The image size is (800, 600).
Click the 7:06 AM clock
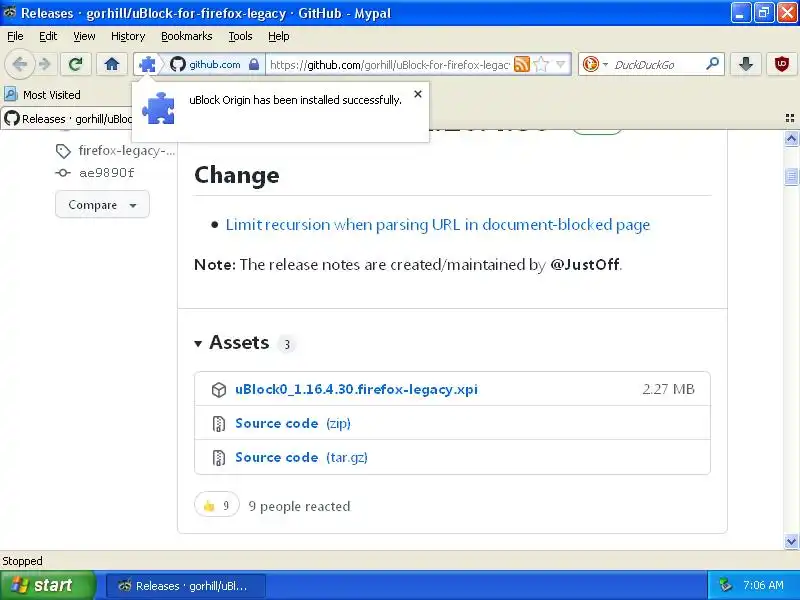pyautogui.click(x=763, y=585)
